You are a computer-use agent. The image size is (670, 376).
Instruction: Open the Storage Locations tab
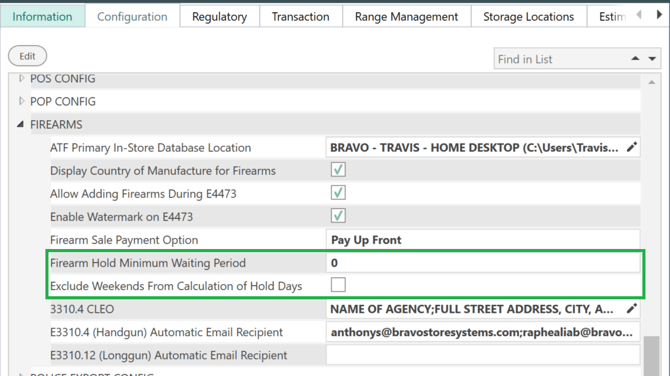pos(529,17)
